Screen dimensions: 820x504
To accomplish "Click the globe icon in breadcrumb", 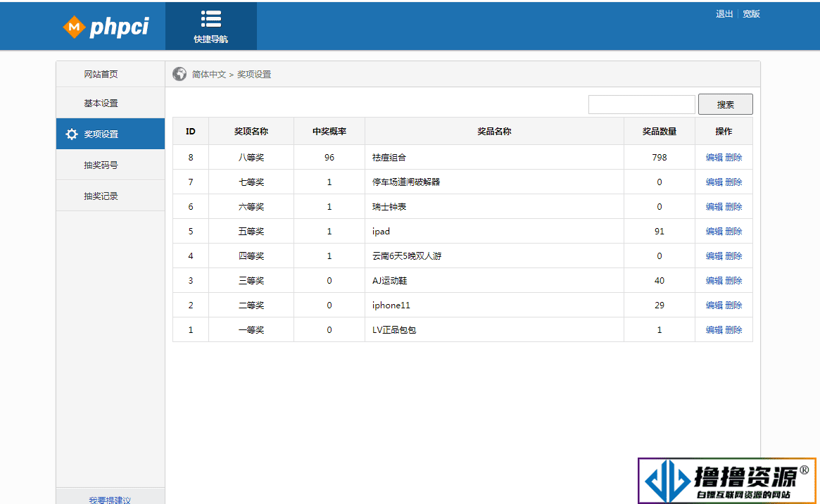I will 179,74.
